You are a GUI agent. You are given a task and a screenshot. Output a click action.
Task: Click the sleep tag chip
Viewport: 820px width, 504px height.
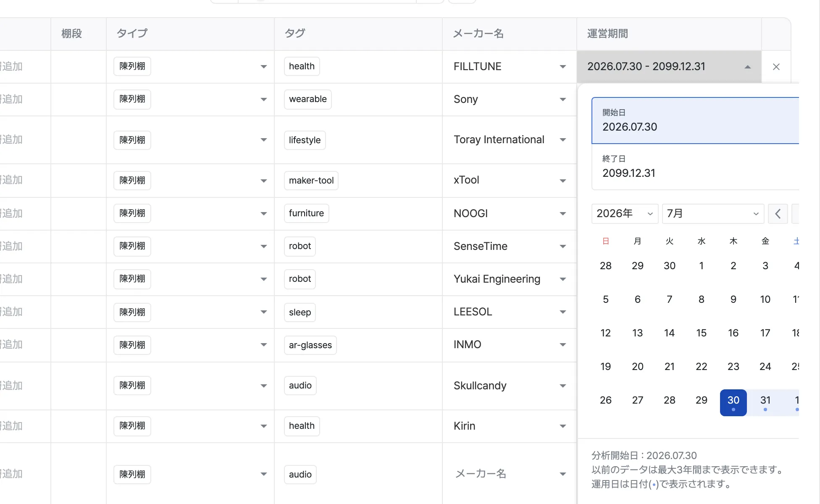(300, 312)
